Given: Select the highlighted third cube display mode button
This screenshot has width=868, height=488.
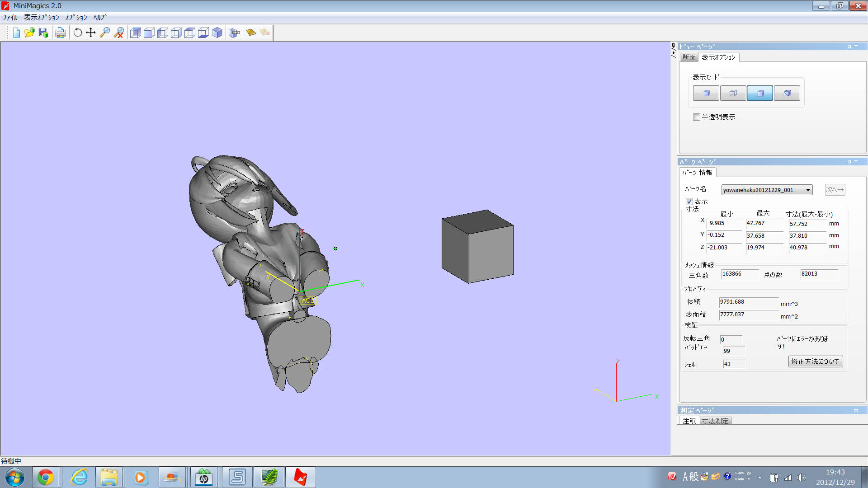Looking at the screenshot, I should pyautogui.click(x=760, y=93).
